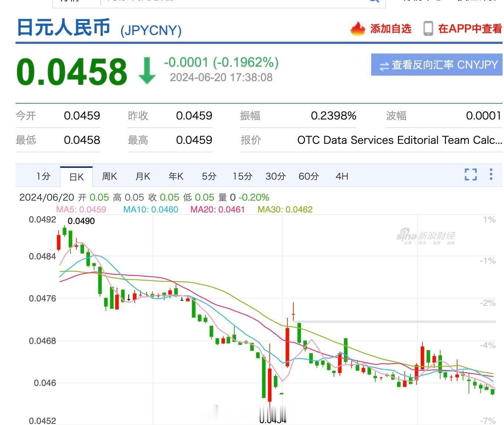
Task: Switch to the 1分 chart tab
Action: (43, 176)
